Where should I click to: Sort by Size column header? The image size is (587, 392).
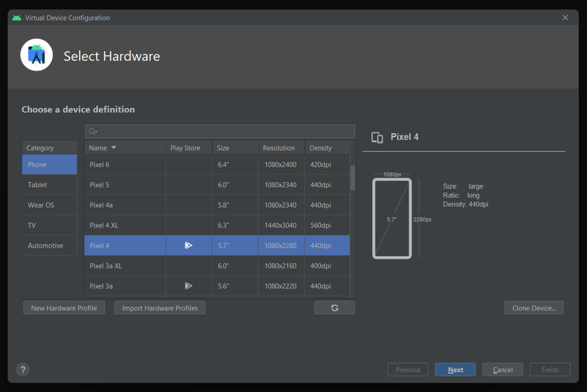(x=235, y=148)
